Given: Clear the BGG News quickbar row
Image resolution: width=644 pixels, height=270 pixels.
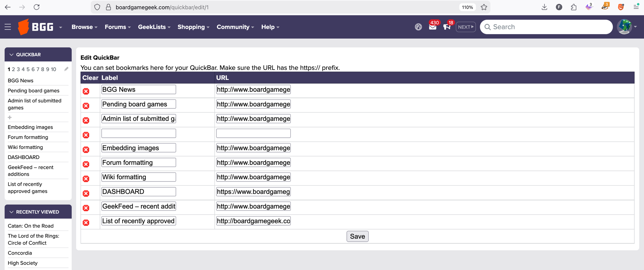Looking at the screenshot, I should [x=86, y=91].
